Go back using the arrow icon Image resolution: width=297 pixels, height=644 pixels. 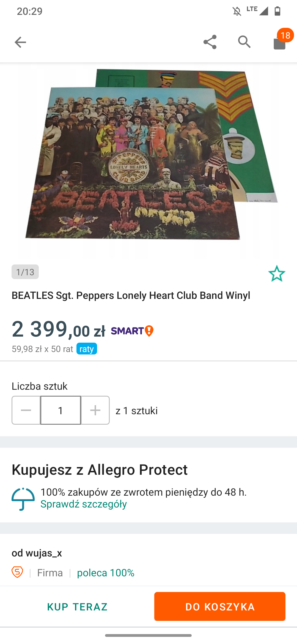[20, 42]
